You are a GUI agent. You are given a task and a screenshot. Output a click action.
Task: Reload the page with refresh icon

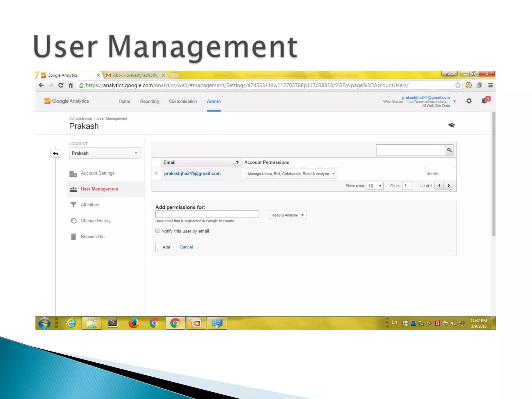[x=61, y=85]
